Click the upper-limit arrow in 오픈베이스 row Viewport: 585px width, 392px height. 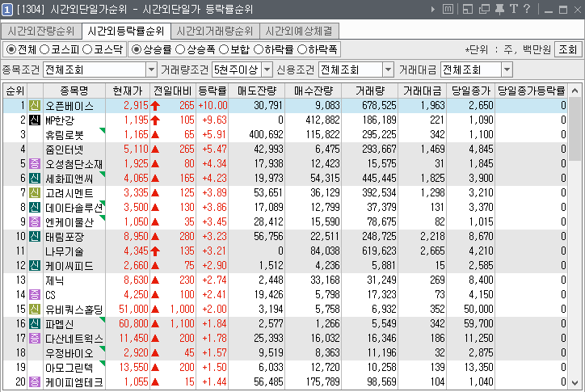click(x=155, y=106)
